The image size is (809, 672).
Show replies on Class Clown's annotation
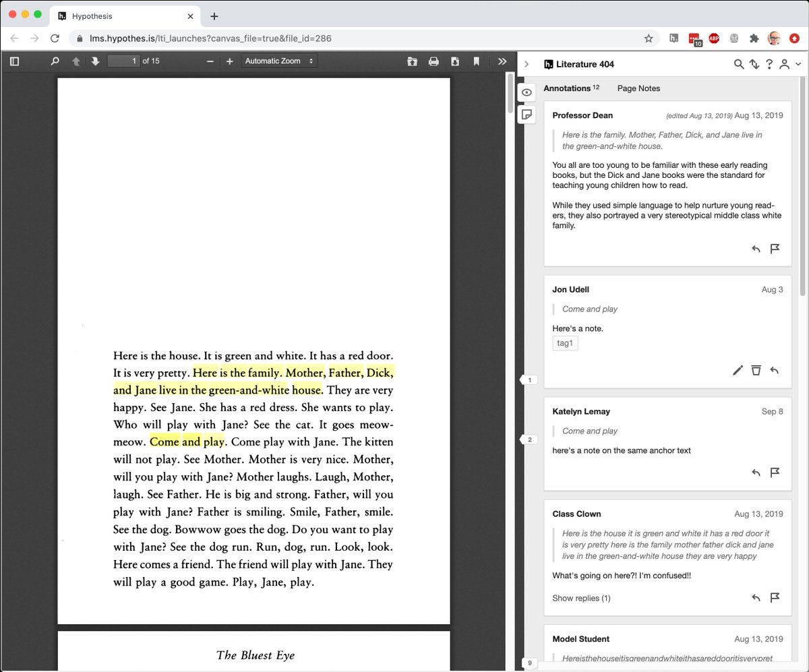click(x=581, y=598)
